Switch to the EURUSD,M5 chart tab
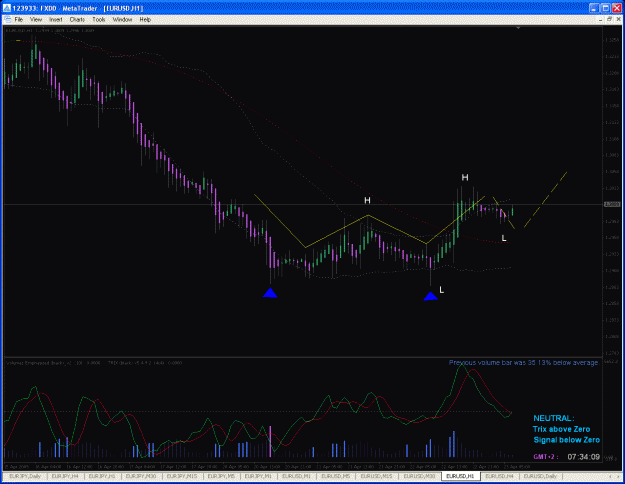The width and height of the screenshot is (625, 484). click(336, 476)
